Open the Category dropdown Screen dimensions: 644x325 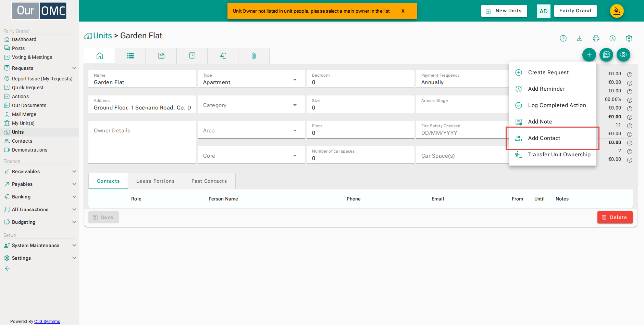(x=251, y=104)
